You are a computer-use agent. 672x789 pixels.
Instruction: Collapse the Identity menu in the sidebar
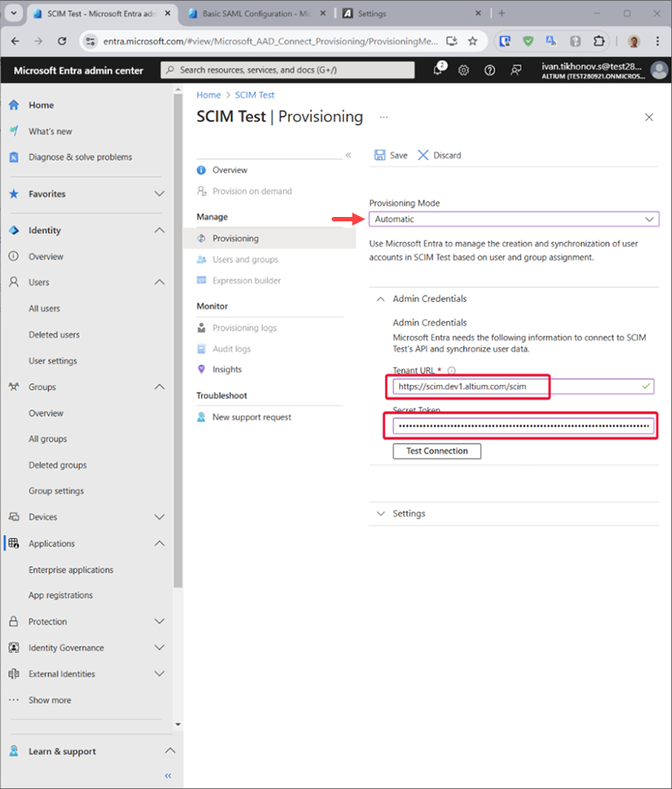click(x=159, y=230)
